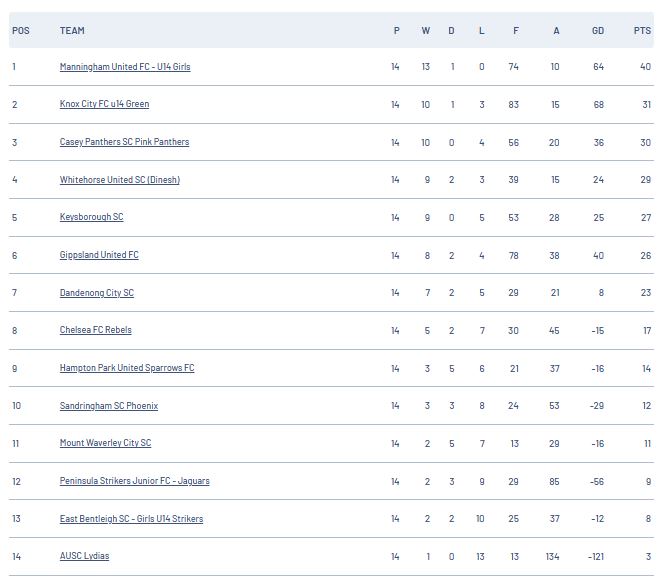
Task: Click Manningham United's 40 points cell
Action: [x=645, y=67]
